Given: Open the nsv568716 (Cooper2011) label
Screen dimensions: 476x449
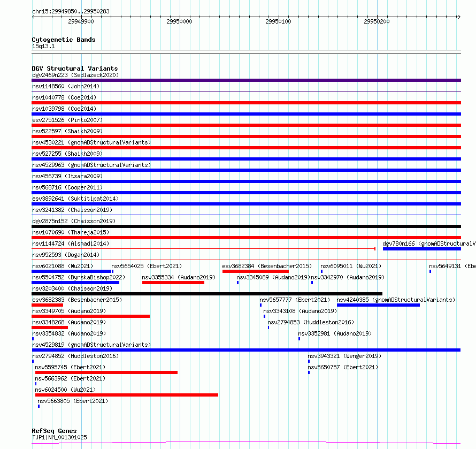Looking at the screenshot, I should (x=67, y=187).
